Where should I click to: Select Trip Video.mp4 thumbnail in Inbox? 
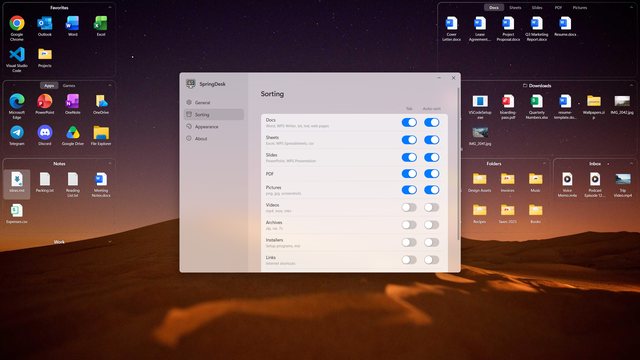tap(623, 184)
